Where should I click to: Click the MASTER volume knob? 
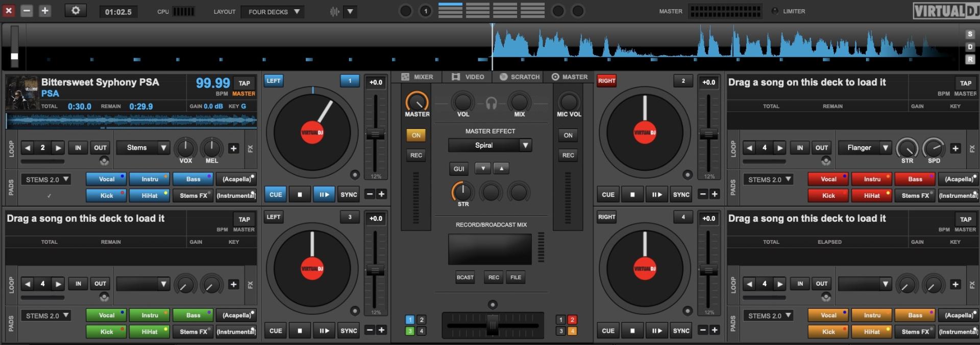click(x=417, y=102)
